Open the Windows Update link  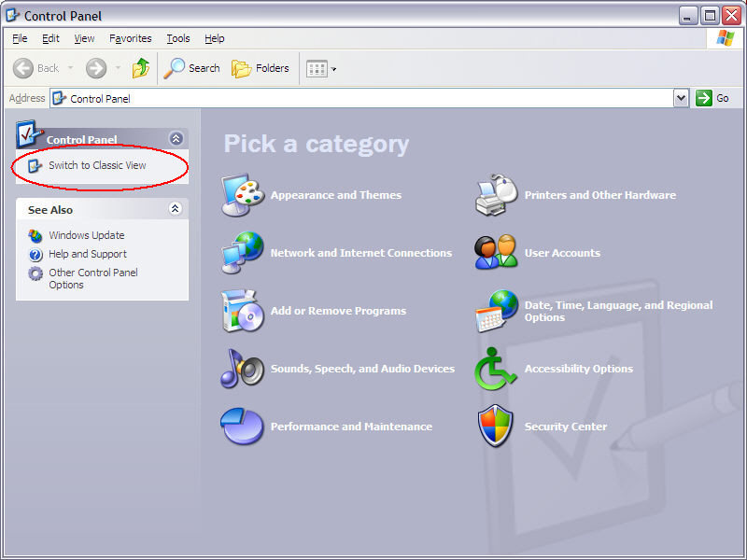[x=87, y=235]
